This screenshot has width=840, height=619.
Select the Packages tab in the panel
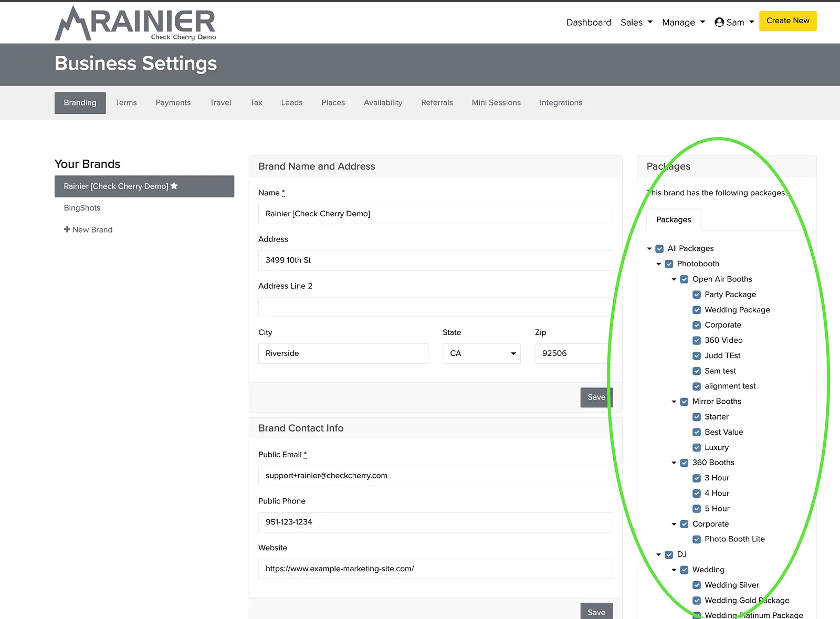pos(674,219)
